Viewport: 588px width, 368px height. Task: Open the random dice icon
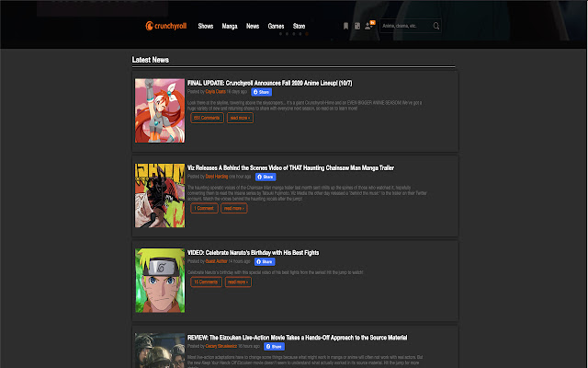(x=357, y=26)
